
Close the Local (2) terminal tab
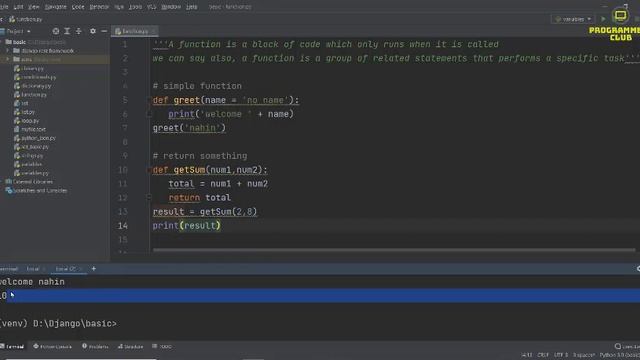coord(81,269)
